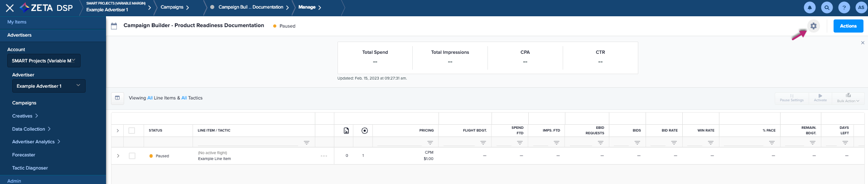The width and height of the screenshot is (868, 184).
Task: Expand the Example Line Item row
Action: [118, 156]
